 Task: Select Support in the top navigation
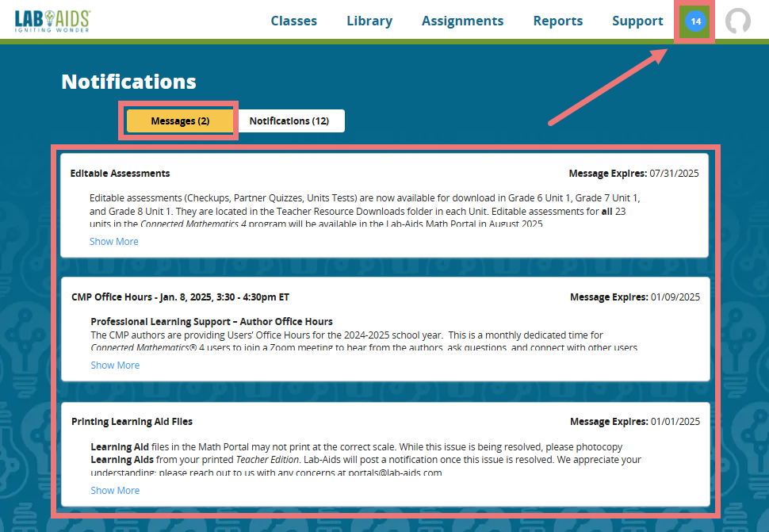point(637,21)
